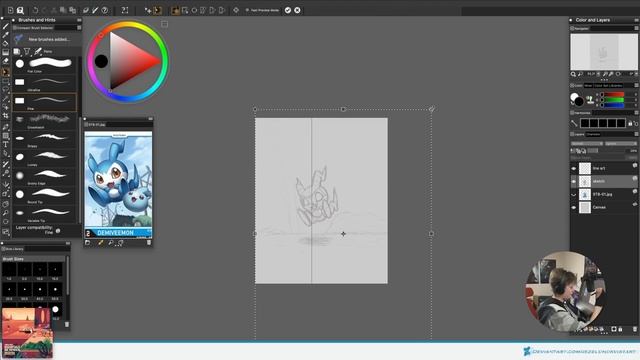Click the Layer compatibility info icon

pos(58,231)
